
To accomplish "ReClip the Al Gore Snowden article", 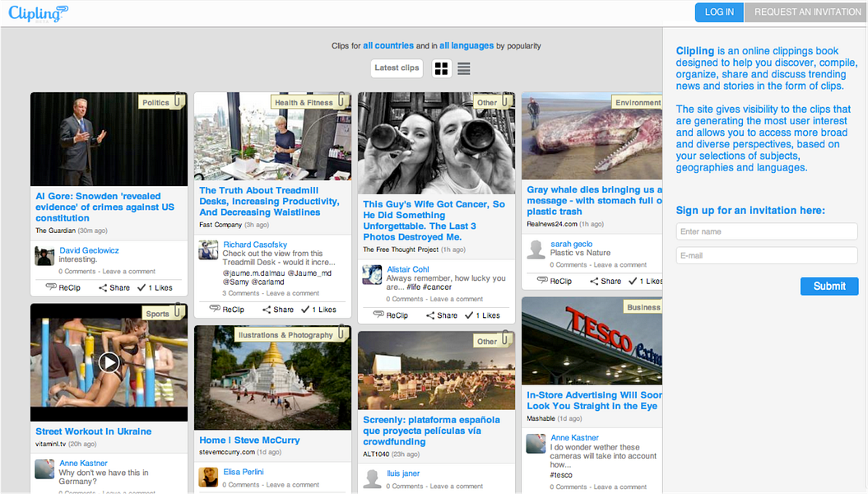I will [x=63, y=287].
